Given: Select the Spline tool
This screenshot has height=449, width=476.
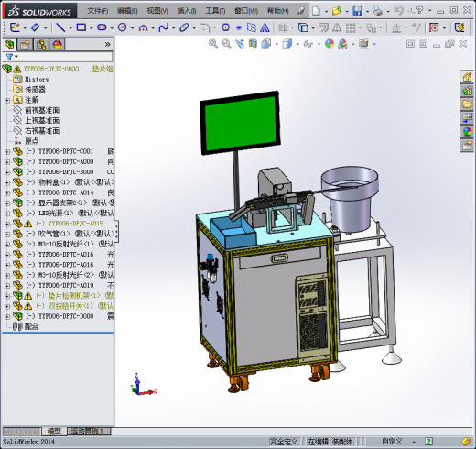Looking at the screenshot, I should (x=164, y=27).
